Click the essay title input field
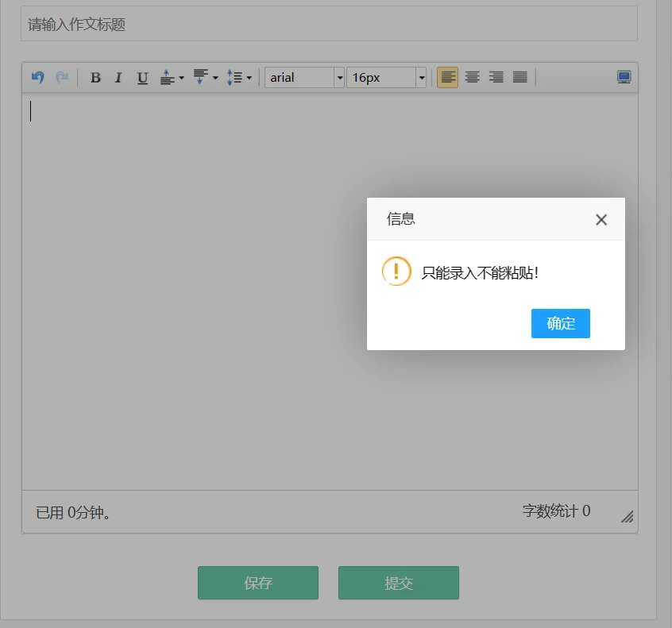 coord(329,25)
